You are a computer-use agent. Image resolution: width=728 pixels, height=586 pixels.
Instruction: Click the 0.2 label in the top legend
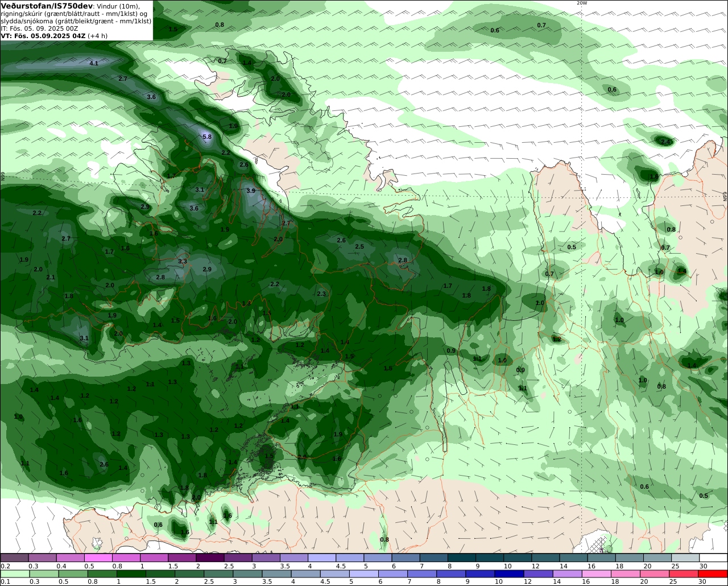pos(5,566)
